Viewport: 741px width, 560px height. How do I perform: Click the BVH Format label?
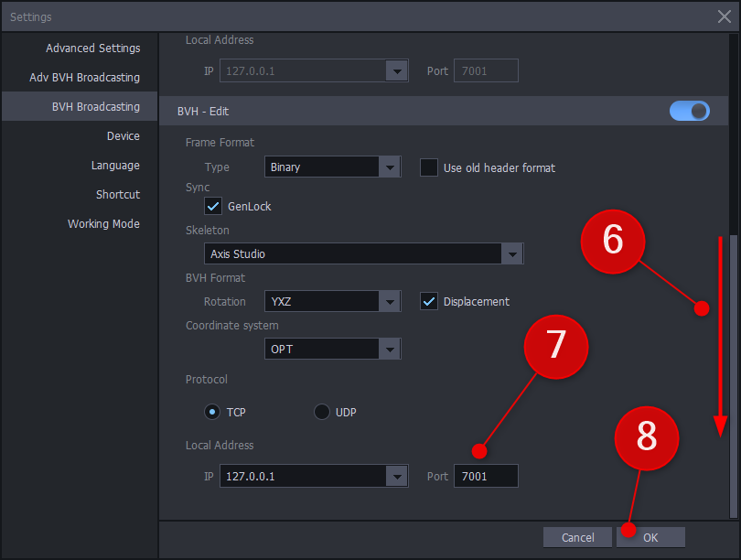216,278
